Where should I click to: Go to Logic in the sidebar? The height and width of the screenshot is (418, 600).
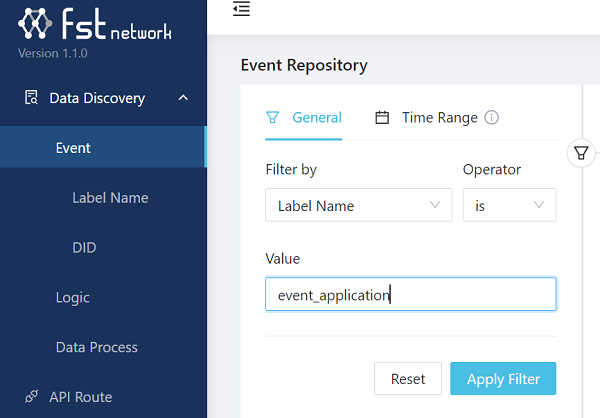pyautogui.click(x=73, y=297)
